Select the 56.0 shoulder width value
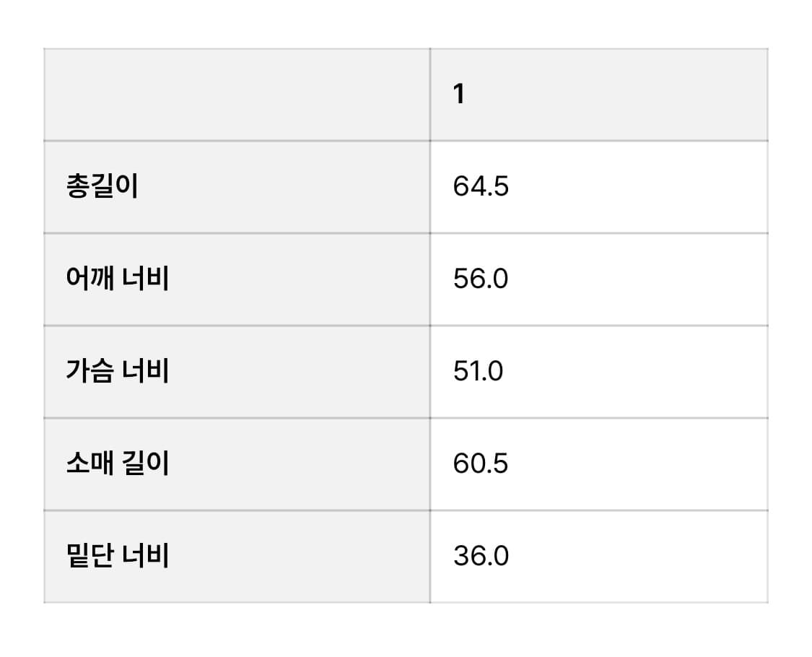The width and height of the screenshot is (812, 657). coord(481,279)
